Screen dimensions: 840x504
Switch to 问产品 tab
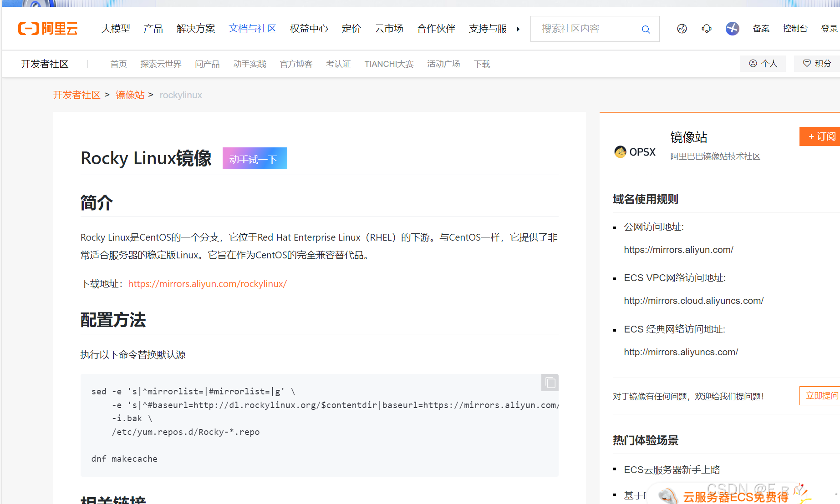click(207, 64)
